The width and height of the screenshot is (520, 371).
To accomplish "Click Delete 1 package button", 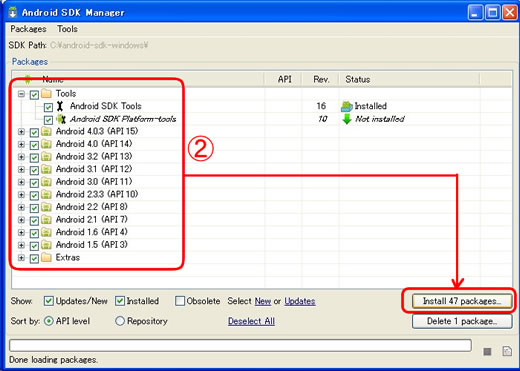I will coord(462,321).
